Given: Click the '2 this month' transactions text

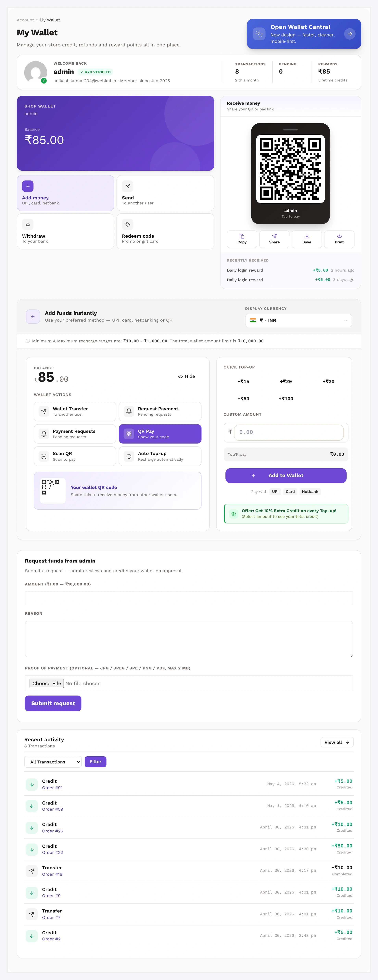Looking at the screenshot, I should 247,80.
